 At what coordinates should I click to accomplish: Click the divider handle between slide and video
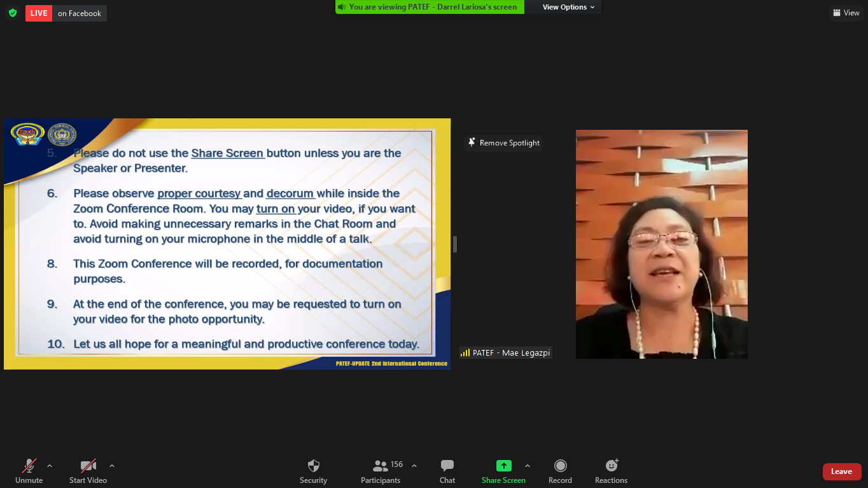[x=455, y=244]
